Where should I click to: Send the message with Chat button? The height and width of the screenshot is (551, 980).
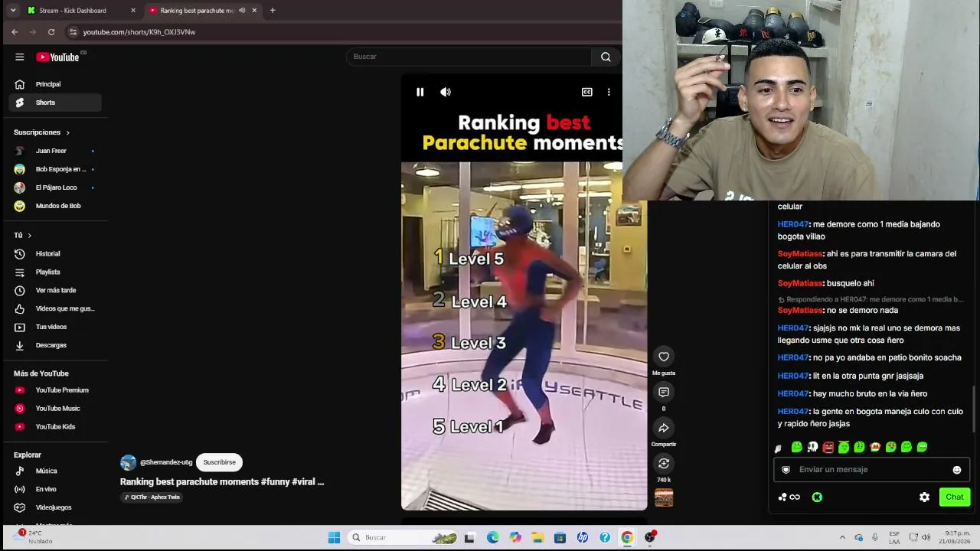point(955,497)
